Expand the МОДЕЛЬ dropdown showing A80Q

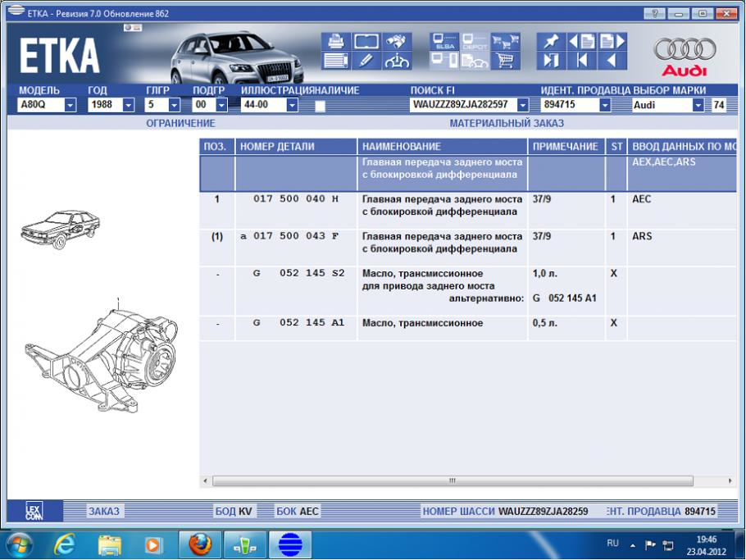71,105
